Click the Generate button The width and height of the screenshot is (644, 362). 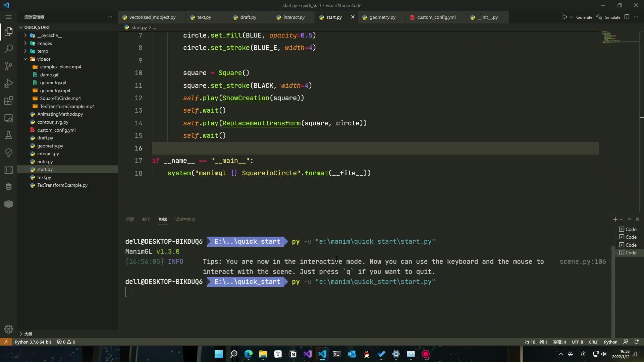[x=584, y=17]
